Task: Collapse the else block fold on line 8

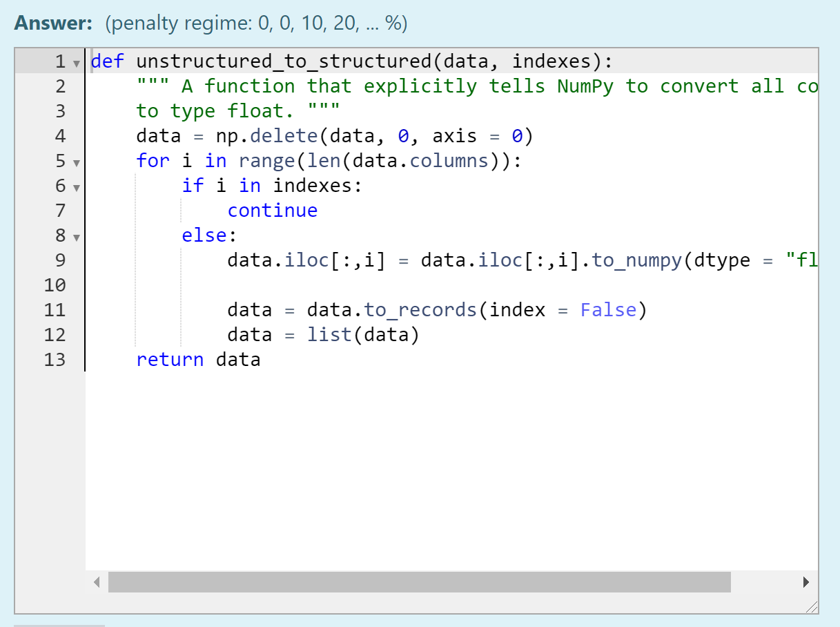Action: tap(77, 237)
